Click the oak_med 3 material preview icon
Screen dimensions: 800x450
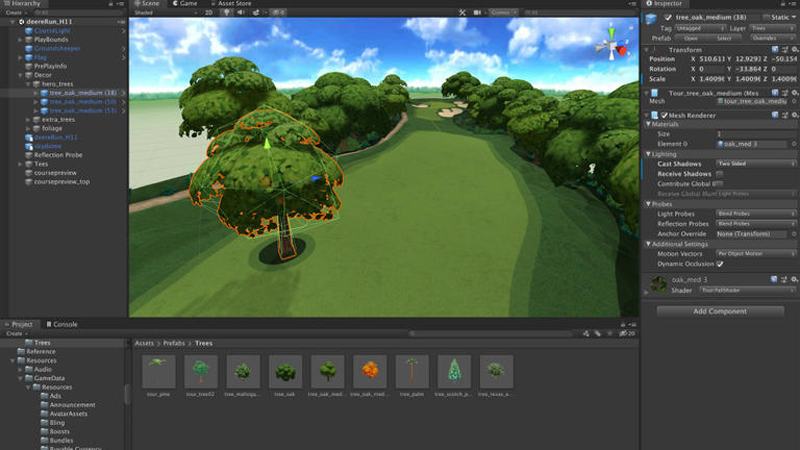click(x=658, y=284)
